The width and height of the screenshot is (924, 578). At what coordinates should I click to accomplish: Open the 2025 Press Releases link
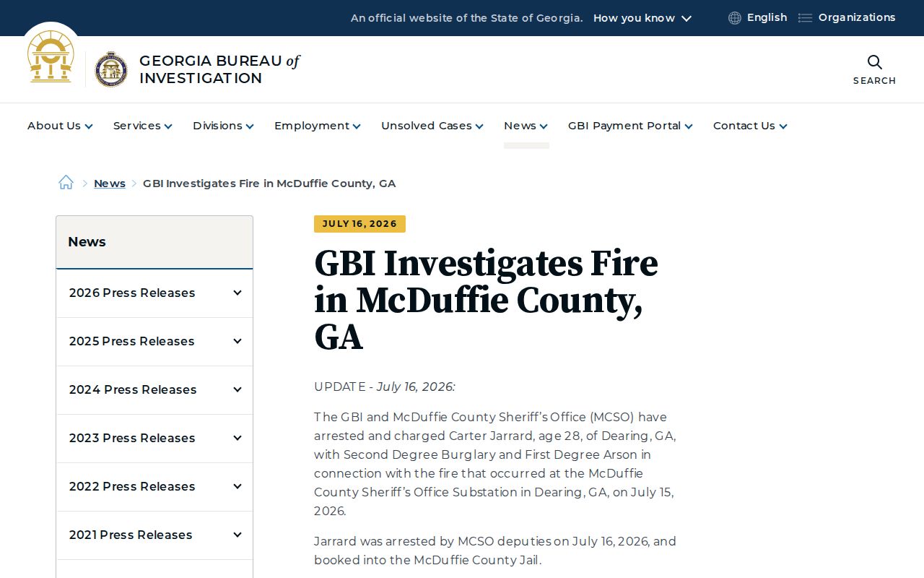click(x=132, y=341)
